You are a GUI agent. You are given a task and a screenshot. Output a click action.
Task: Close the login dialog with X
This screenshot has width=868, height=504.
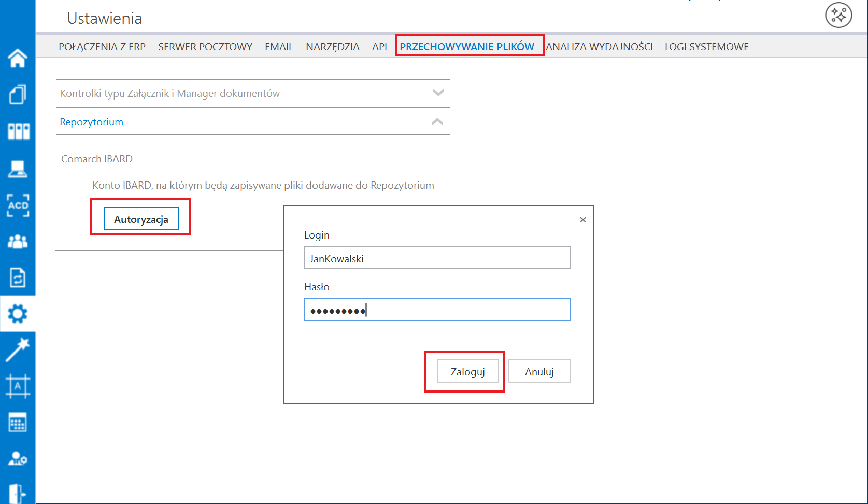point(583,220)
